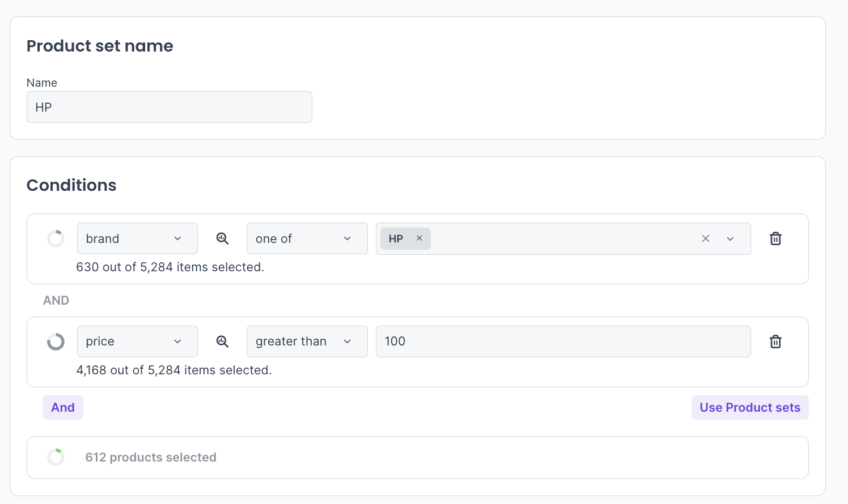Delete the brand condition with trash icon
Viewport: 848px width, 504px height.
pos(775,238)
